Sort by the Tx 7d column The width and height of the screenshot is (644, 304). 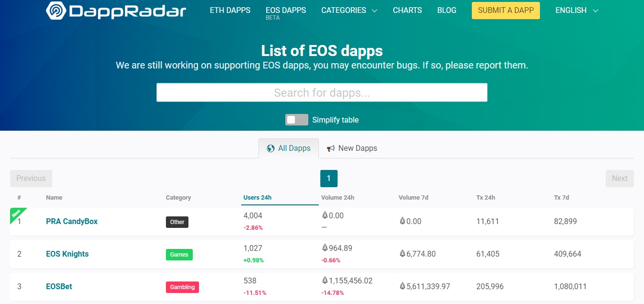click(562, 197)
